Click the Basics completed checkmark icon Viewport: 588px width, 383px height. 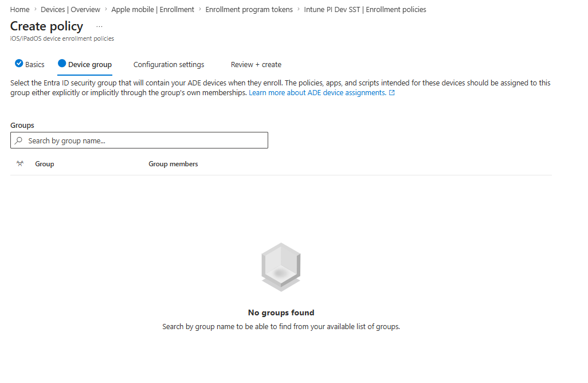point(19,64)
